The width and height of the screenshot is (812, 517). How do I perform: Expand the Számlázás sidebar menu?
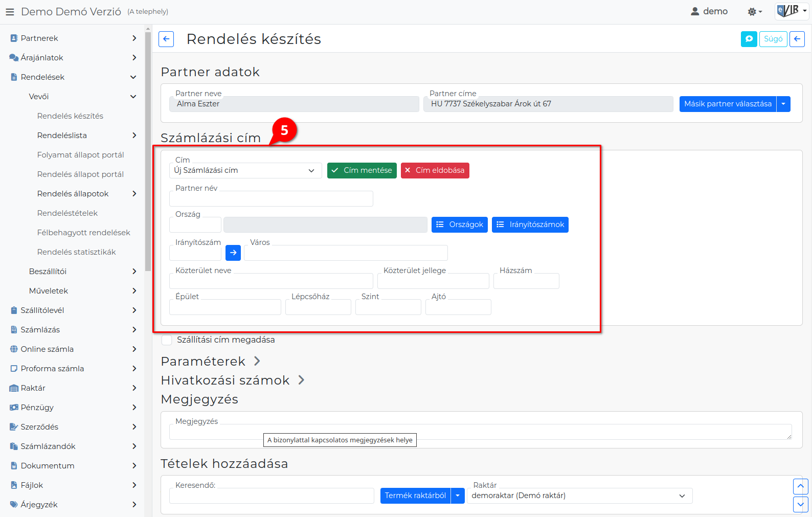click(74, 330)
